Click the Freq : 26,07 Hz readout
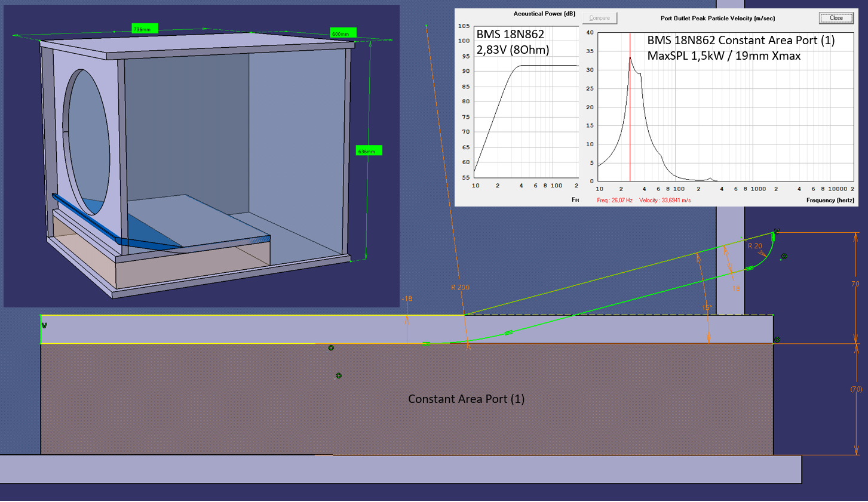This screenshot has height=502, width=868. click(615, 200)
